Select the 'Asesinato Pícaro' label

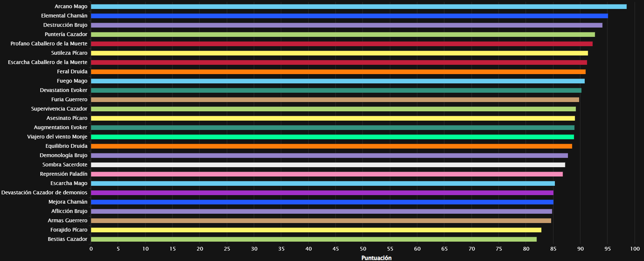[67, 118]
